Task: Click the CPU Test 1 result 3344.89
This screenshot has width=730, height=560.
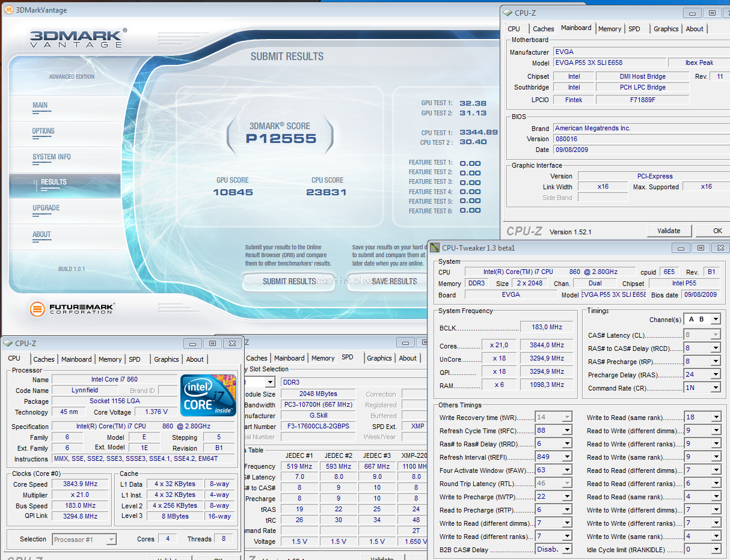Action: (479, 132)
